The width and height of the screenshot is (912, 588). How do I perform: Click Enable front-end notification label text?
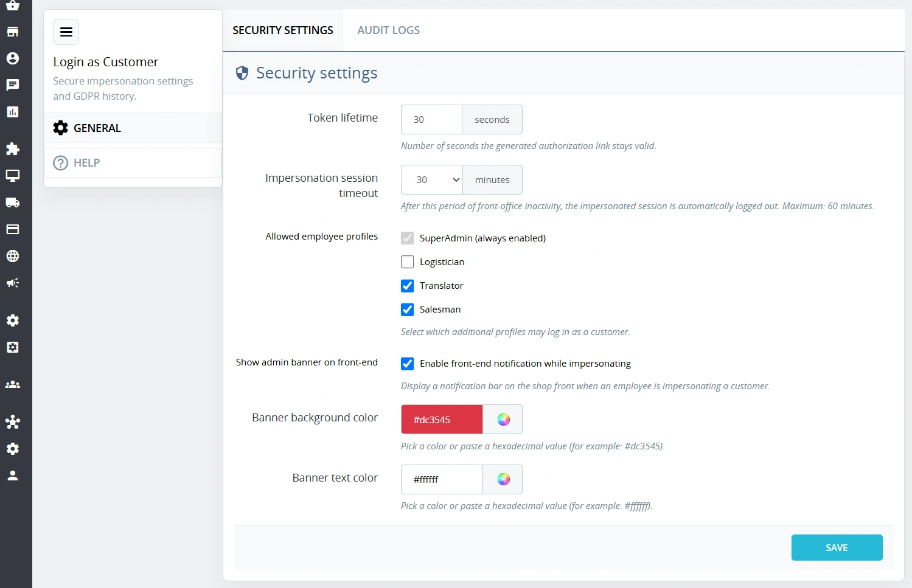click(x=525, y=364)
